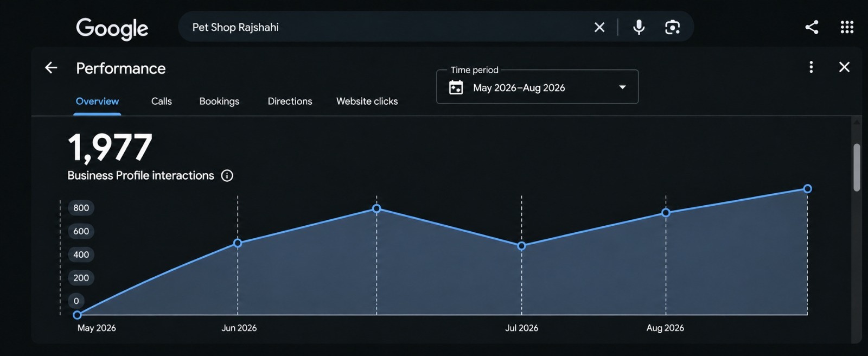Open the Directions tab
868x356 pixels.
(x=290, y=101)
